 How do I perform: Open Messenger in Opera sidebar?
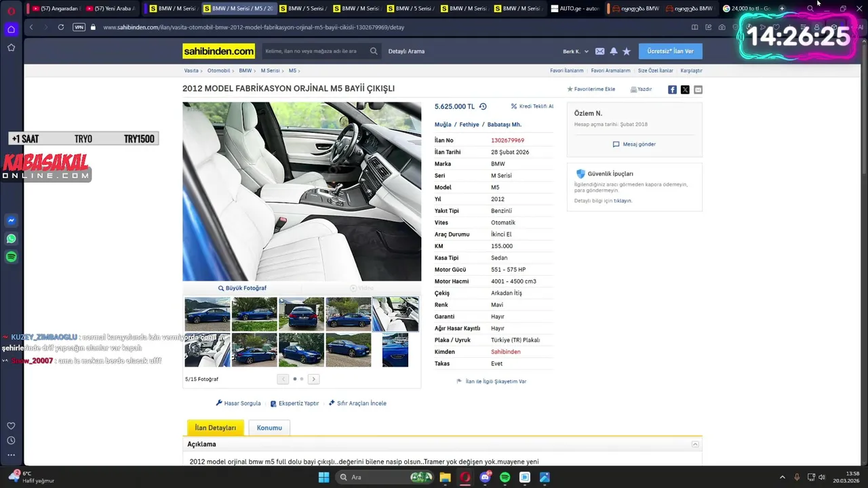click(11, 220)
